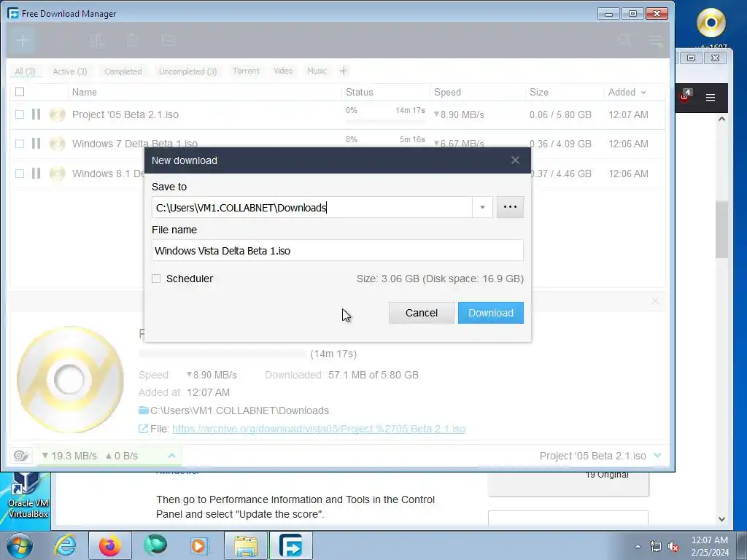Check the Project '05 Beta 2.1.iso row checkbox

[x=20, y=114]
